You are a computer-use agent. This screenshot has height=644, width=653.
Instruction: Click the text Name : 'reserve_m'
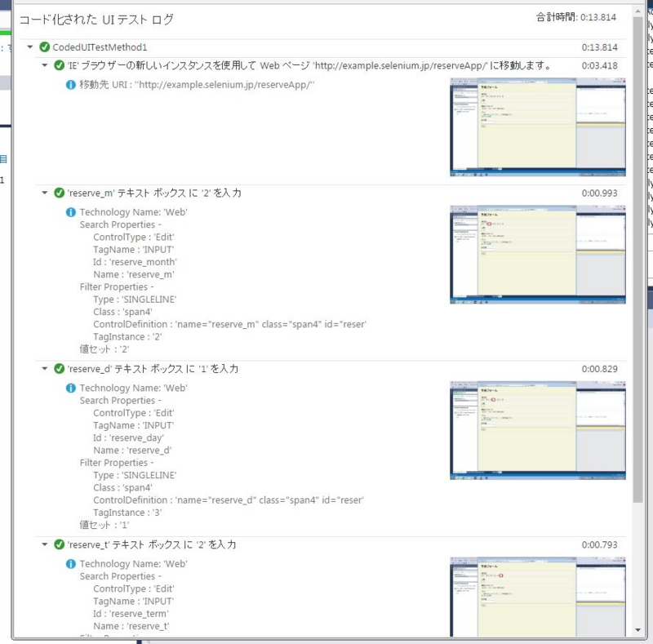point(134,274)
